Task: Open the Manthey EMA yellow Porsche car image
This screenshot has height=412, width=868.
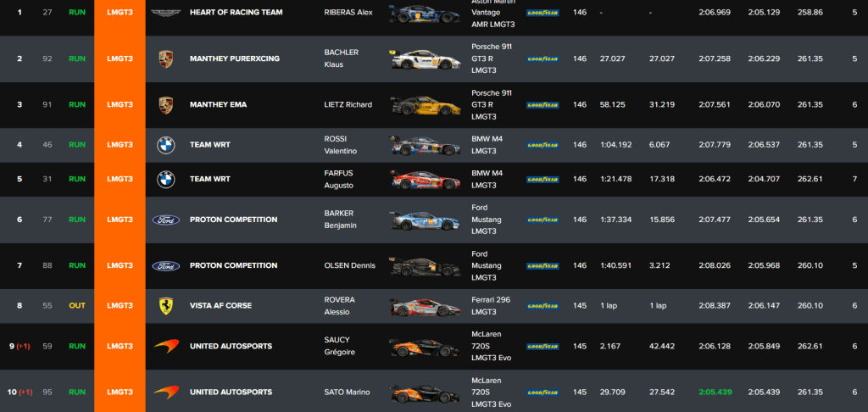Action: click(x=426, y=105)
